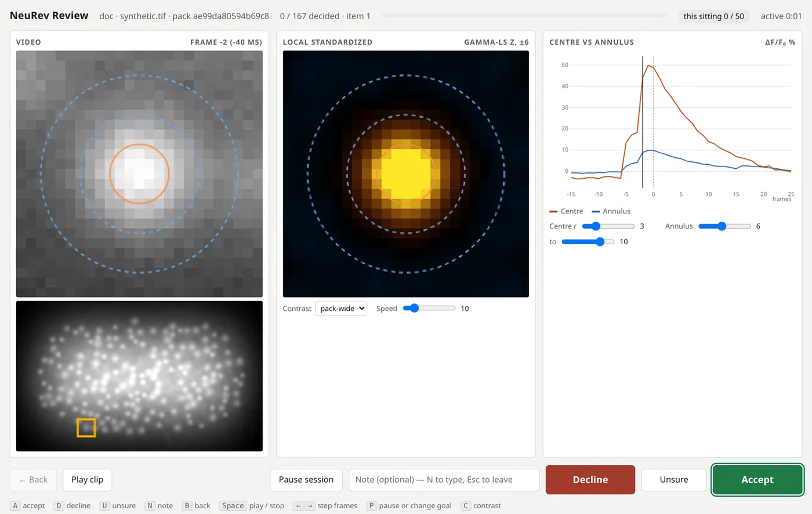
Task: Click the red Decline button
Action: (590, 480)
